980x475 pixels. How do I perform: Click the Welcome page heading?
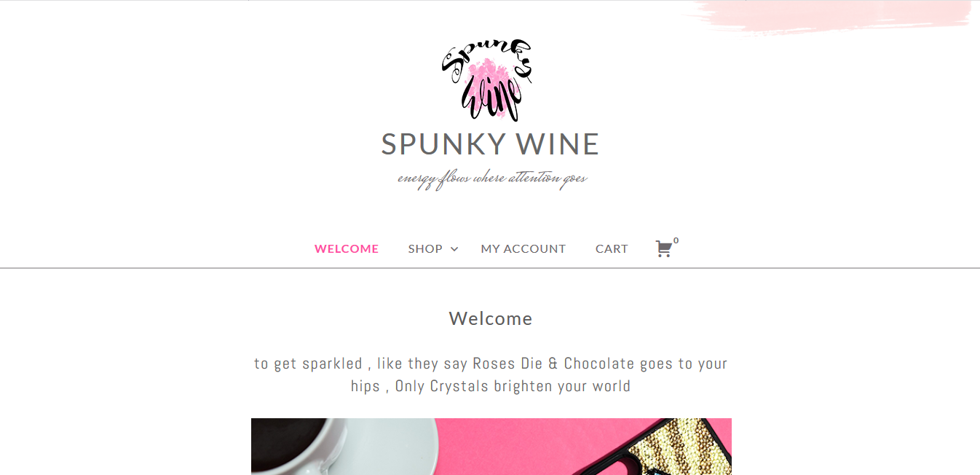pyautogui.click(x=491, y=318)
